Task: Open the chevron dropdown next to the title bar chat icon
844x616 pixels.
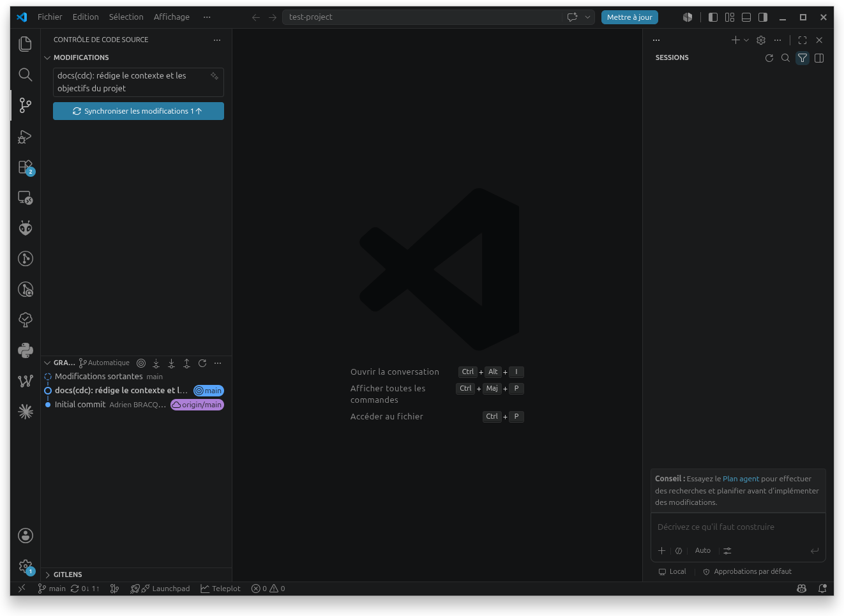Action: coord(588,17)
